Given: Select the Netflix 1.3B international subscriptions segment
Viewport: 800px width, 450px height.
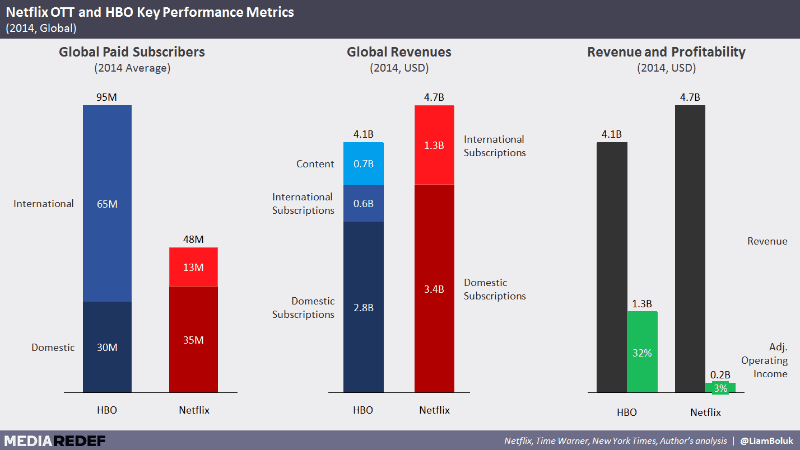Looking at the screenshot, I should [x=434, y=145].
